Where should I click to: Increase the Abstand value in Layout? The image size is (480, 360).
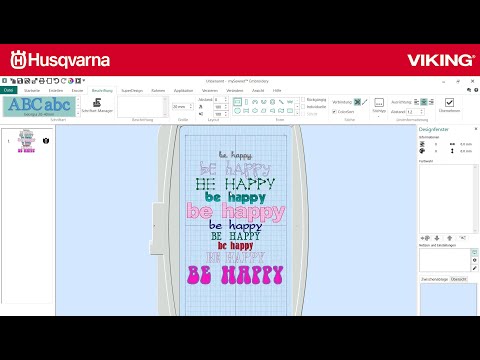226,98
